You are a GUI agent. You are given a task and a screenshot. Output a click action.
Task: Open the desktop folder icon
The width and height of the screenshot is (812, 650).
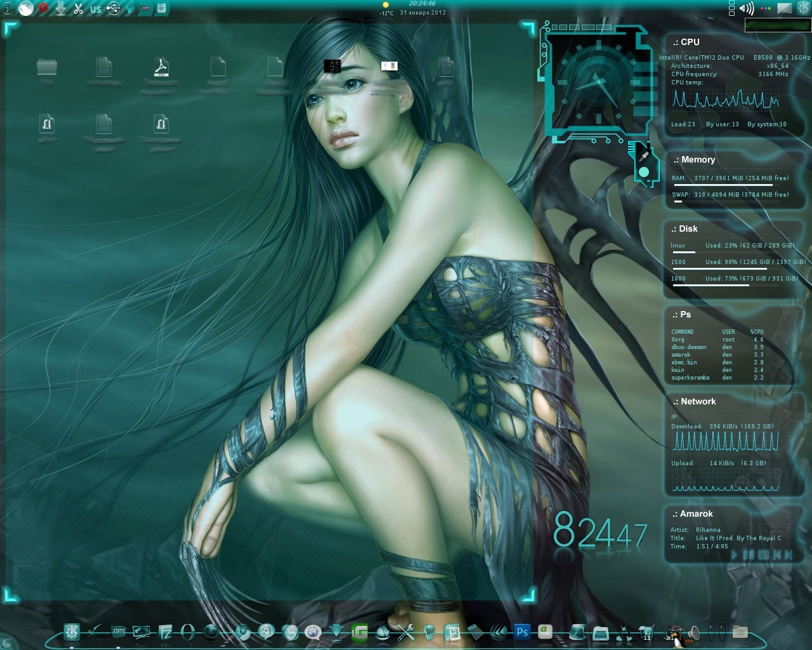click(47, 66)
